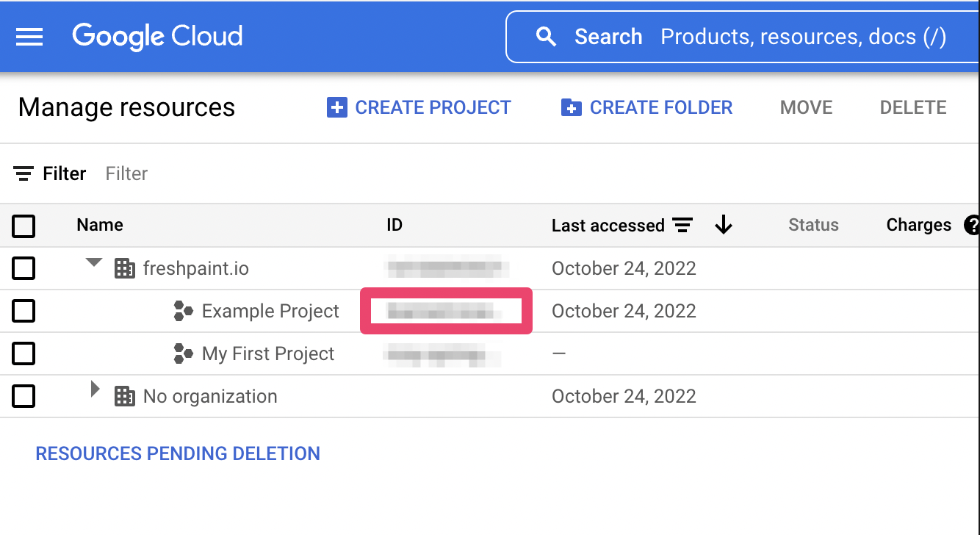Click the Create Project plus icon

click(x=336, y=108)
